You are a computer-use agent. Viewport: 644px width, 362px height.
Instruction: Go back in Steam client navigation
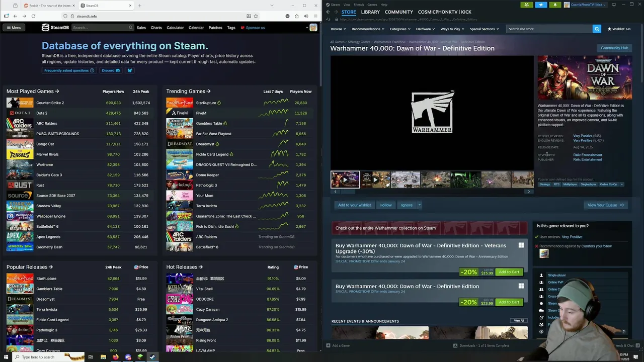pos(328,12)
